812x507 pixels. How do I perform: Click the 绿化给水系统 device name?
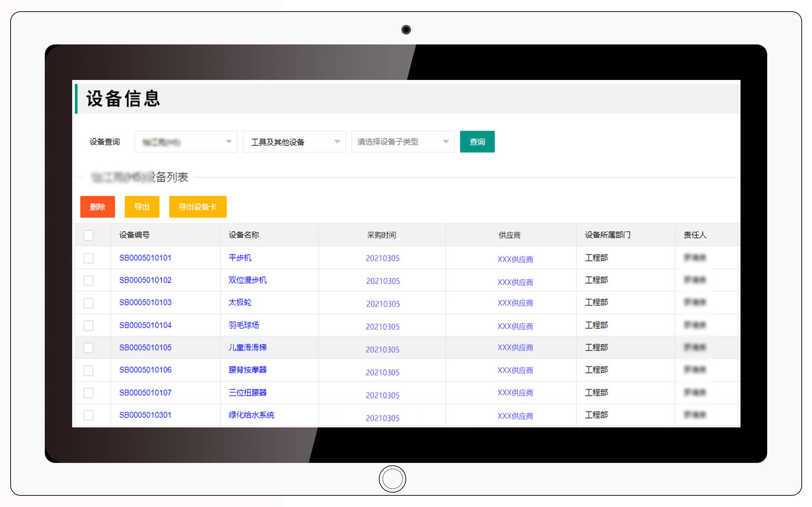click(251, 415)
